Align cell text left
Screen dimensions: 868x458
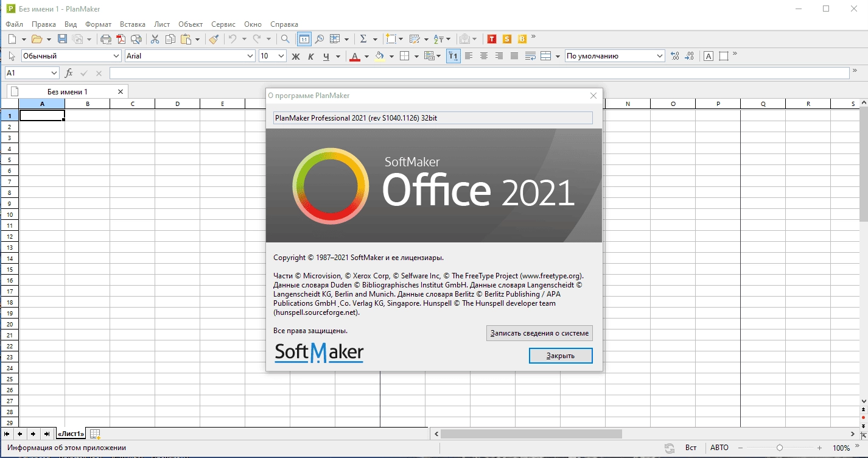click(469, 56)
